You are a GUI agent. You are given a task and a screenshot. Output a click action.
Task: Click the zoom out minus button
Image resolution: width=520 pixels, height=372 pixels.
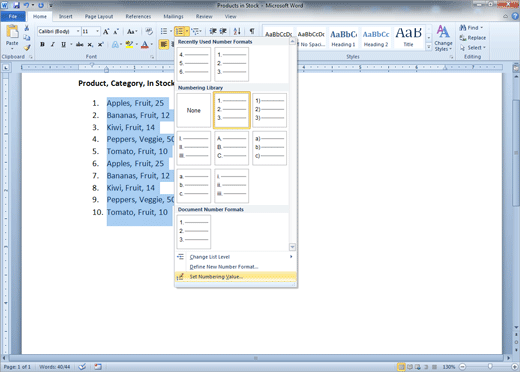(x=462, y=367)
